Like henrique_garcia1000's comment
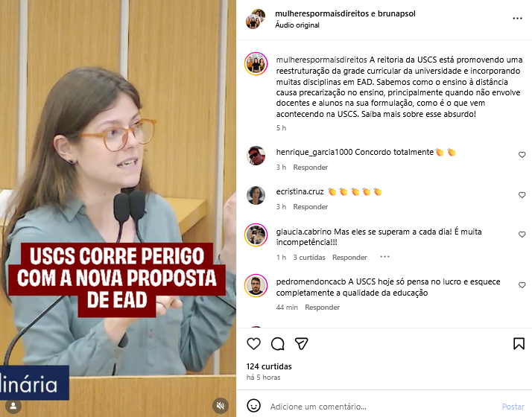Screen dimensions: 532x417 [x=522, y=155]
